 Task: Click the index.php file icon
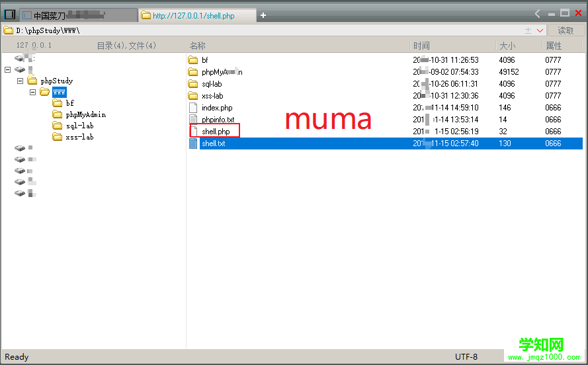tap(193, 108)
